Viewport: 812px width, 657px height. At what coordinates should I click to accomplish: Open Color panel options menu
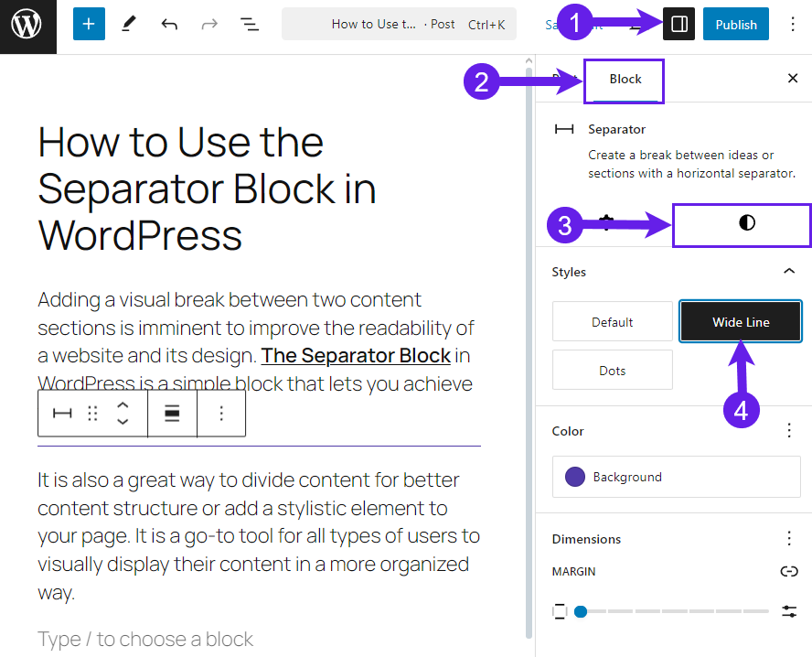pyautogui.click(x=789, y=430)
